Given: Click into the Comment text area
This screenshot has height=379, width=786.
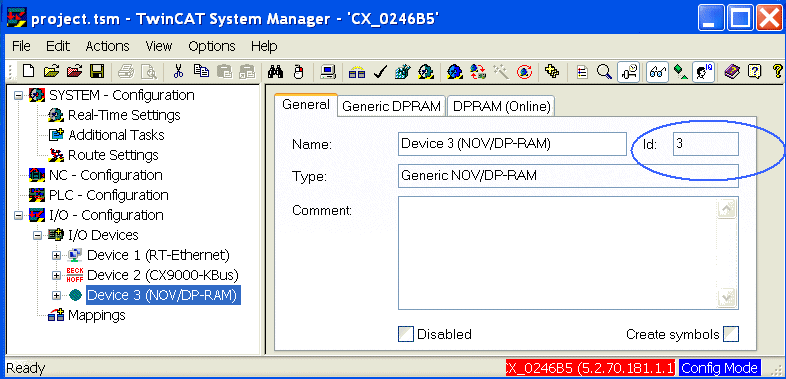Looking at the screenshot, I should (568, 253).
